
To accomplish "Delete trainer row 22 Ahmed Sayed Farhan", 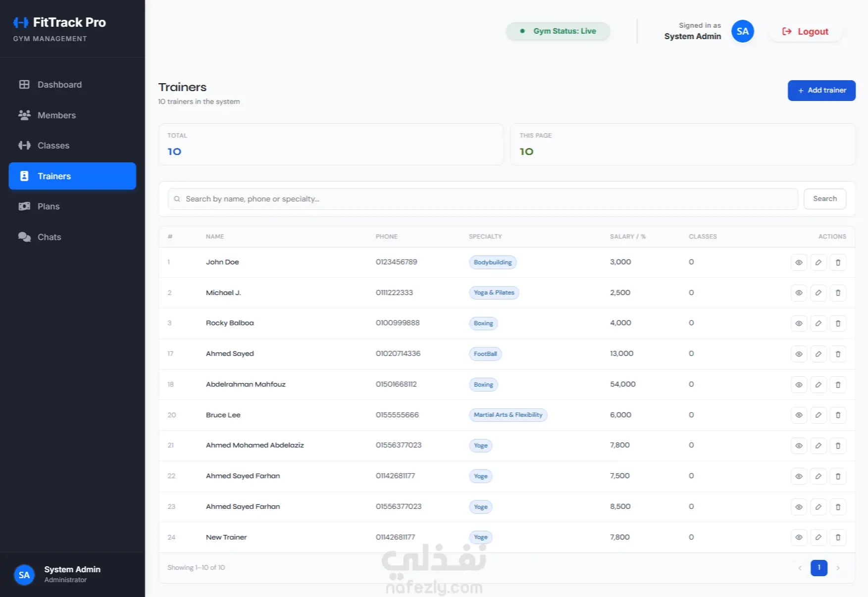I will [838, 476].
